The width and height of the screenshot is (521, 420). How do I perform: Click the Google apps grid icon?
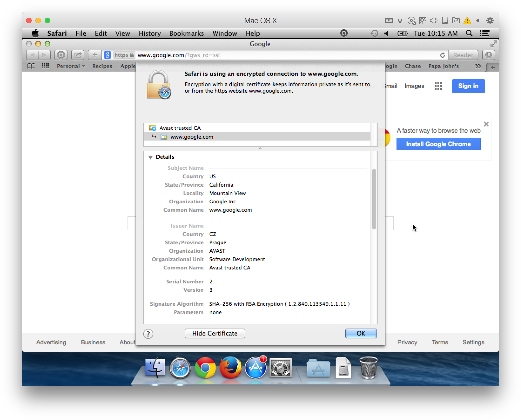(x=438, y=86)
